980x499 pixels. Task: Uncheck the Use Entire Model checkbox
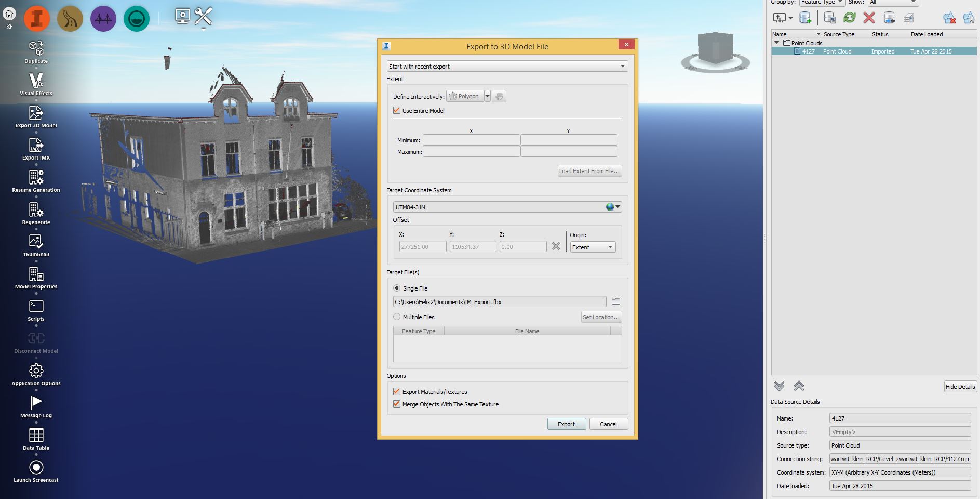396,111
